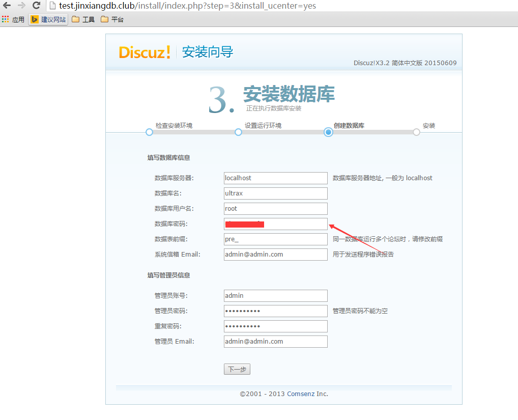Open the 建议网站 bookmark
The height and width of the screenshot is (420, 518).
(48, 19)
